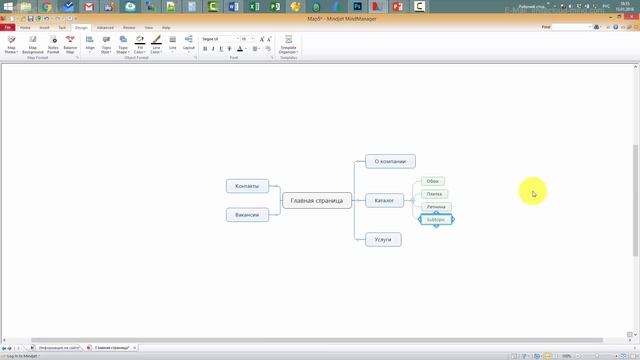
Task: Select the Вакансии topic
Action: tap(247, 215)
